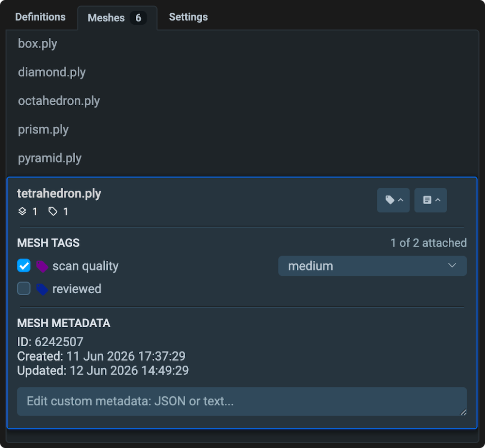
Task: Open the Definitions tab
Action: click(x=40, y=17)
